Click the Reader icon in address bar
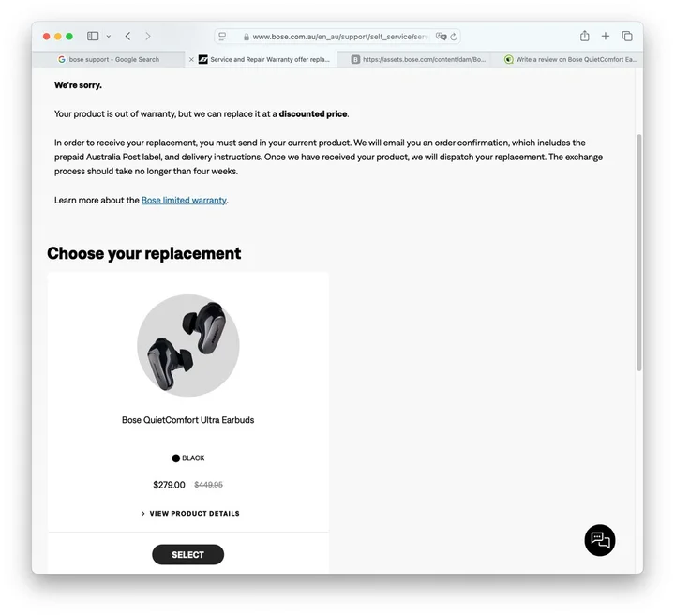 [x=223, y=37]
